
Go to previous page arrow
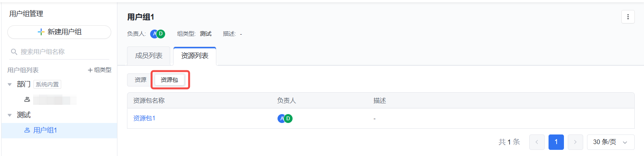(537, 142)
